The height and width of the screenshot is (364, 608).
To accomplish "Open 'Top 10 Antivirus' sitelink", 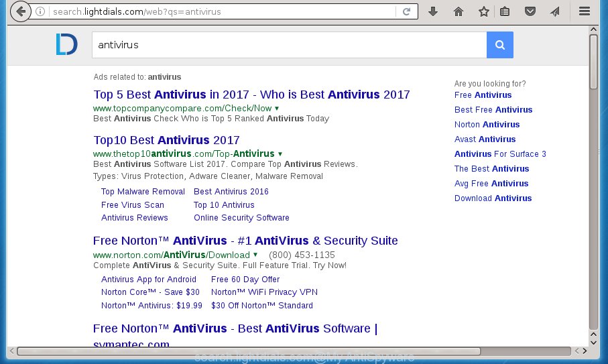I will click(x=224, y=204).
